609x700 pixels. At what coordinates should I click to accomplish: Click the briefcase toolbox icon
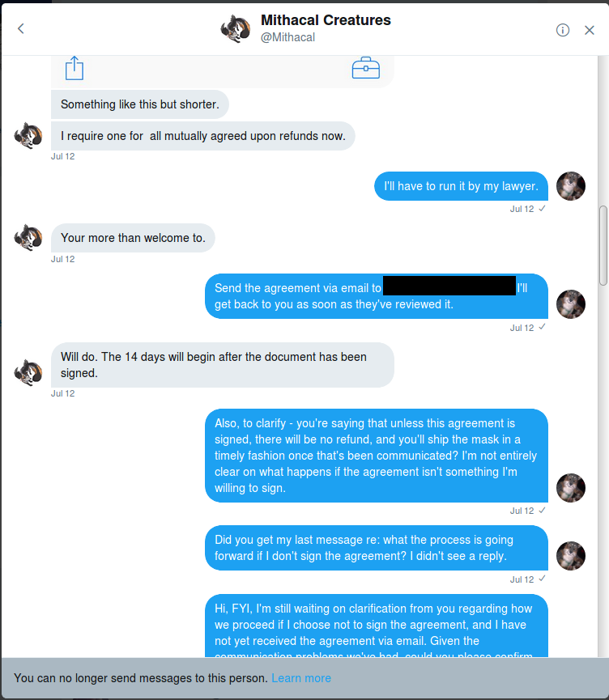[366, 68]
